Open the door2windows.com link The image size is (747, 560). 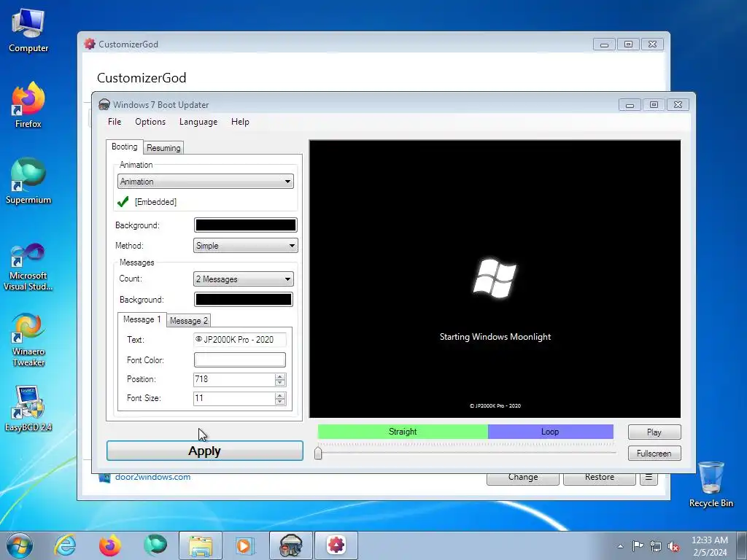click(x=153, y=477)
